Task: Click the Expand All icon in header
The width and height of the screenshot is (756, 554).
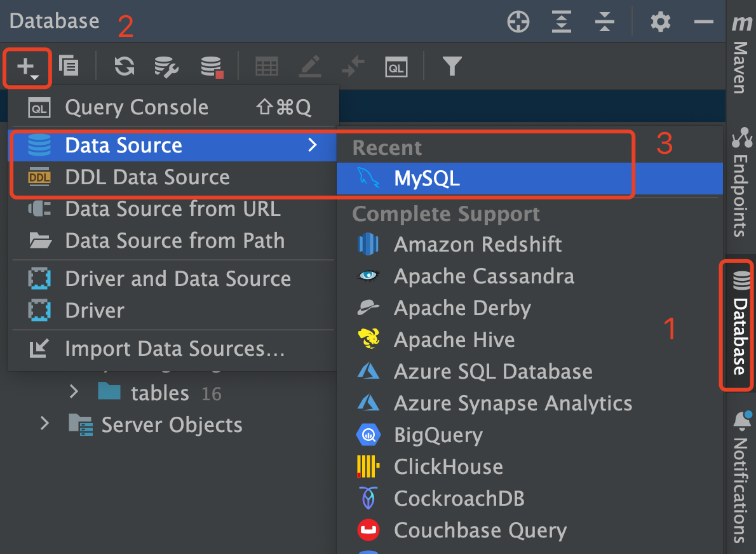Action: click(x=562, y=23)
